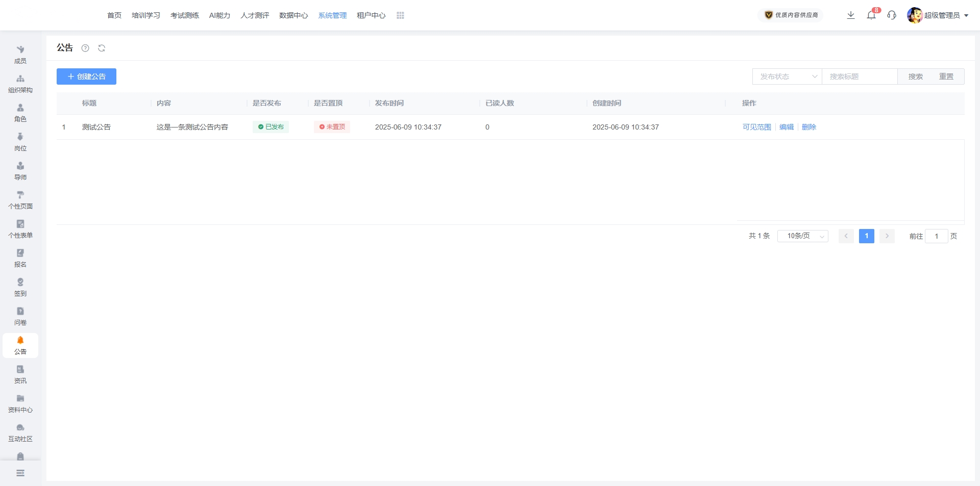Screen dimensions: 980x486
Task: Click the refresh icon beside 公告 title
Action: (102, 48)
